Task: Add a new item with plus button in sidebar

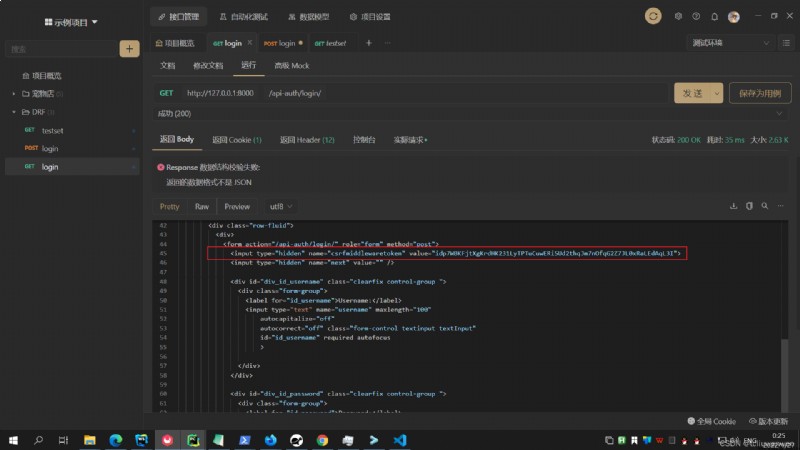Action: [x=130, y=49]
